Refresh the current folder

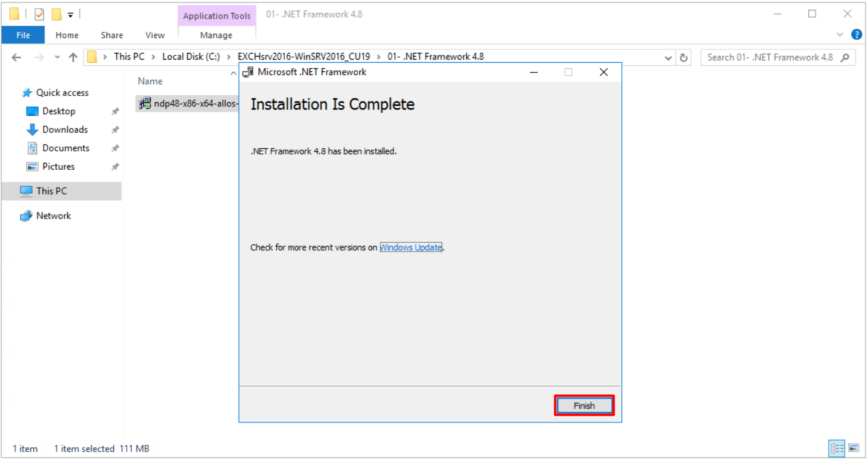click(x=683, y=58)
